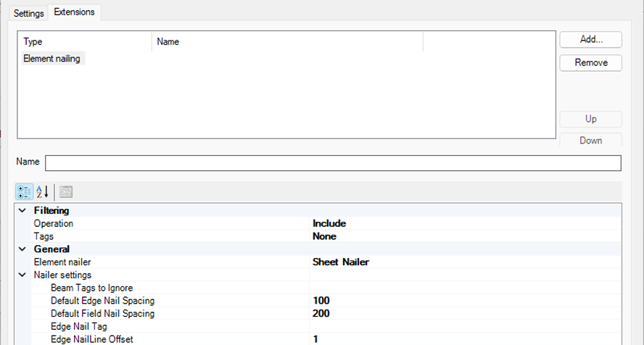Screen dimensions: 644x345
Task: Select the Tags property label
Action: coord(44,236)
